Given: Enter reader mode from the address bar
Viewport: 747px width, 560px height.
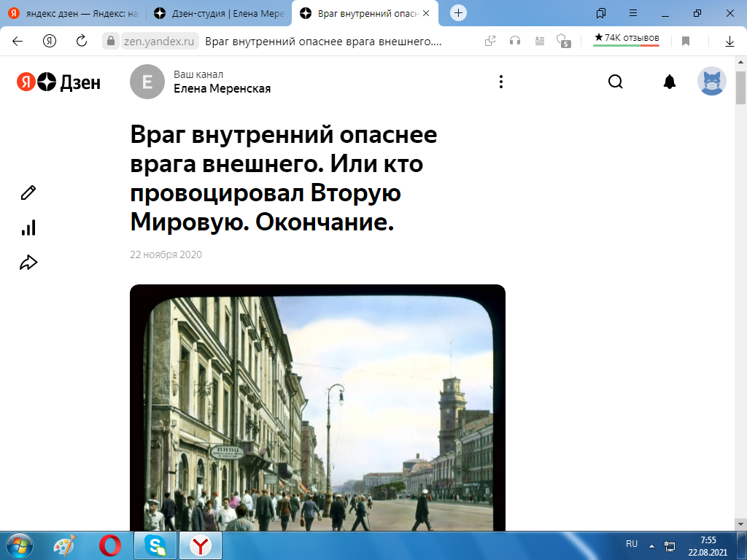Looking at the screenshot, I should pos(539,42).
